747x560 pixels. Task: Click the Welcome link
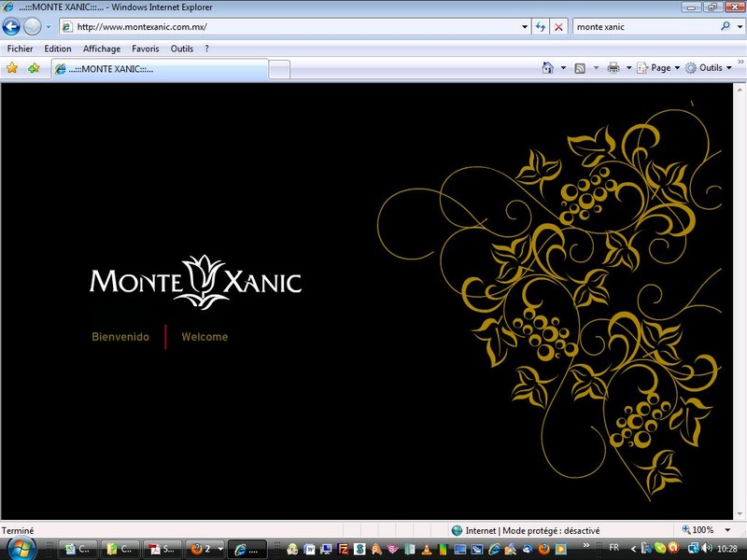click(x=204, y=337)
